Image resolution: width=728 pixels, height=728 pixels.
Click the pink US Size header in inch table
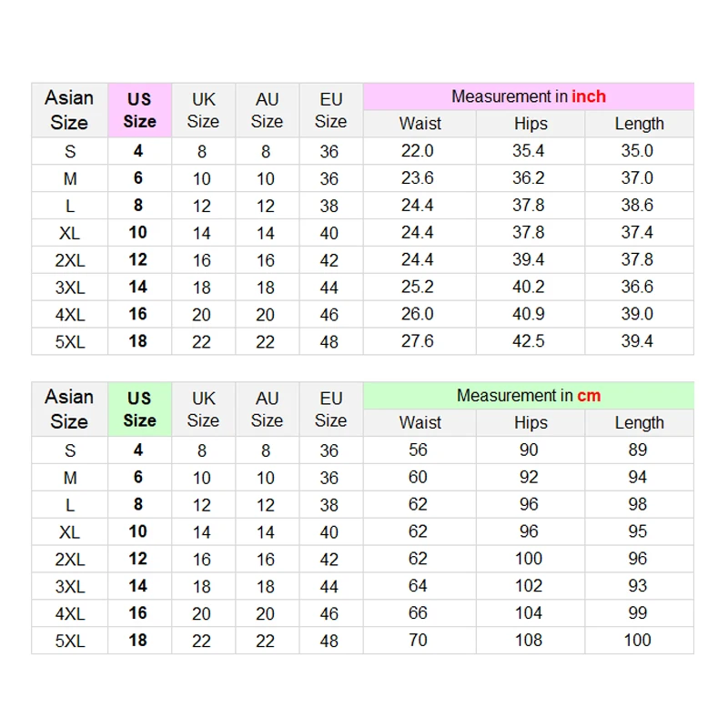click(140, 110)
